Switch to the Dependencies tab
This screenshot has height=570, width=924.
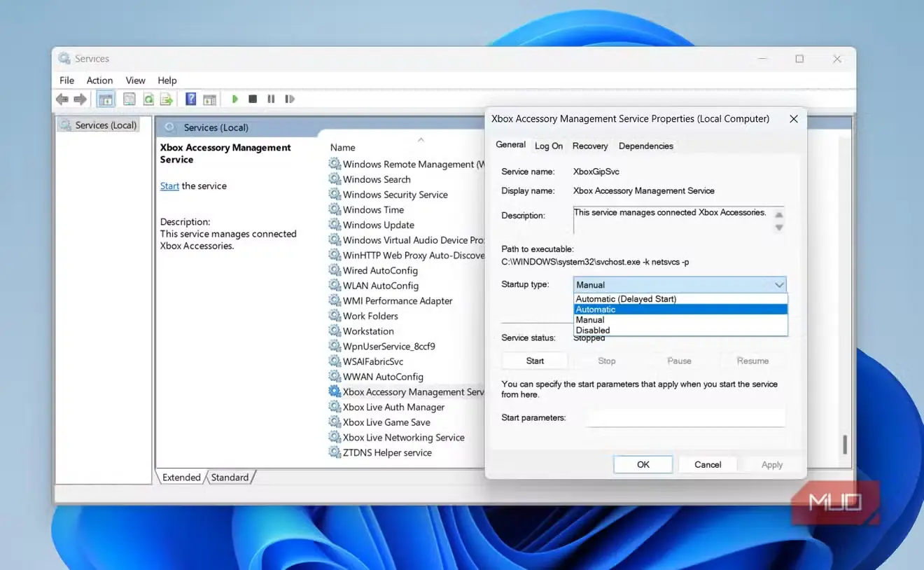(646, 146)
